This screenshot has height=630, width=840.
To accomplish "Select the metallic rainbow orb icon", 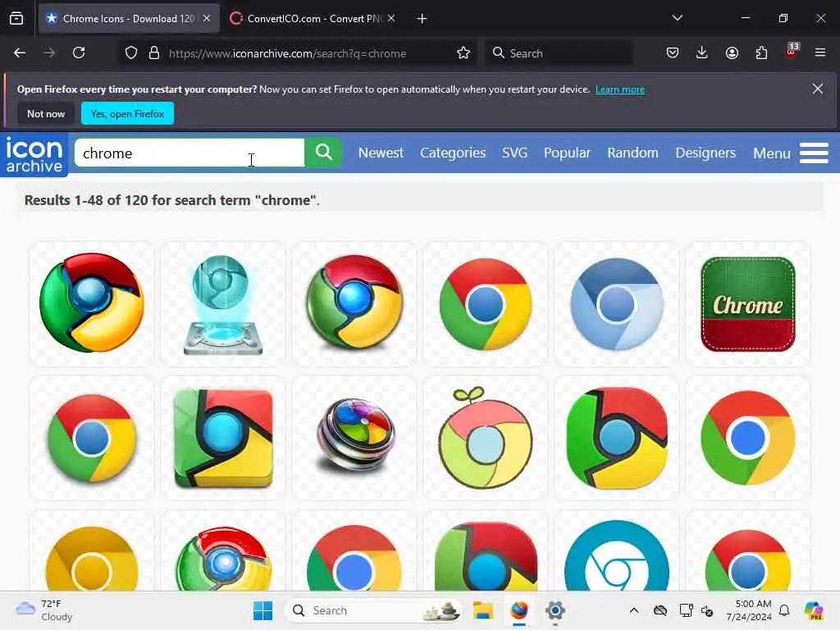I will (354, 438).
